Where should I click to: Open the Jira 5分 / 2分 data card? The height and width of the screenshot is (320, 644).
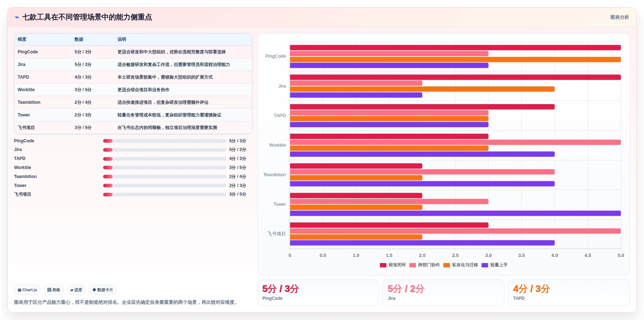click(x=444, y=293)
